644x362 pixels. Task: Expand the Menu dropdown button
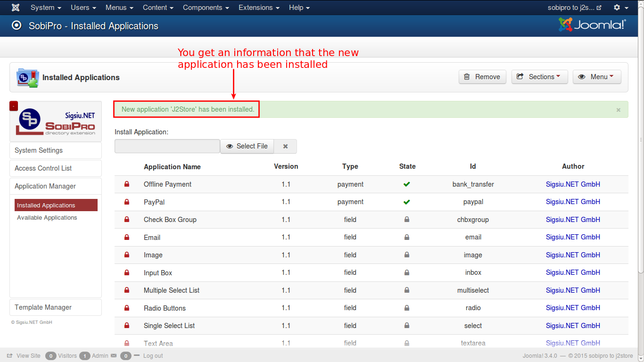click(x=597, y=77)
